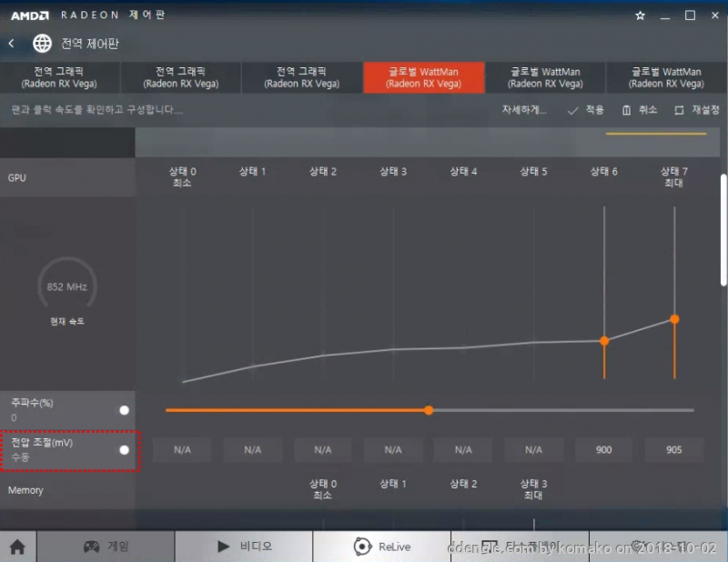Image resolution: width=728 pixels, height=562 pixels.
Task: Open the Home icon in bottom bar
Action: tap(17, 547)
